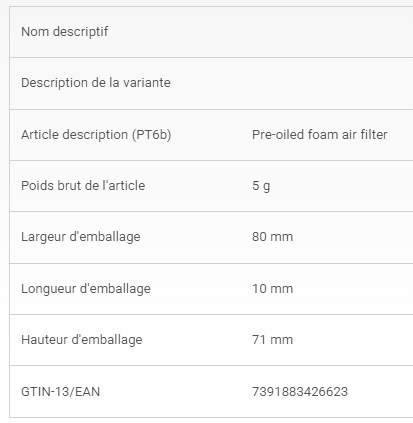Select the '71 mm' height value
The height and width of the screenshot is (423, 413).
(272, 340)
